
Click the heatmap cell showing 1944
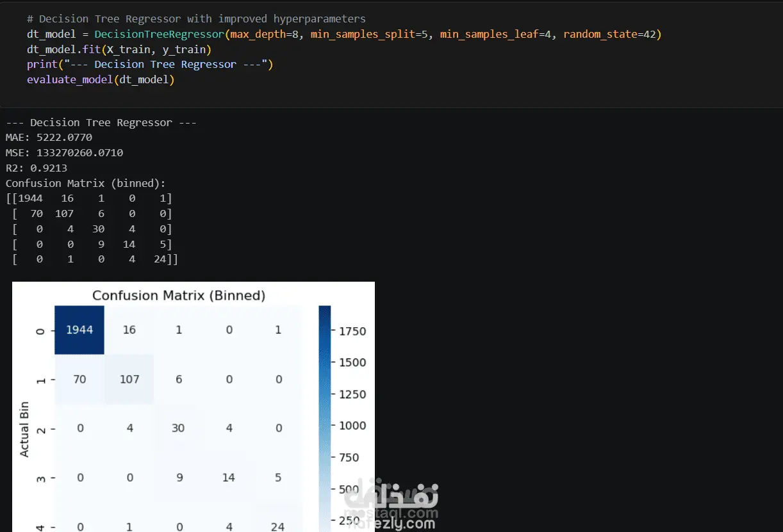pos(79,330)
